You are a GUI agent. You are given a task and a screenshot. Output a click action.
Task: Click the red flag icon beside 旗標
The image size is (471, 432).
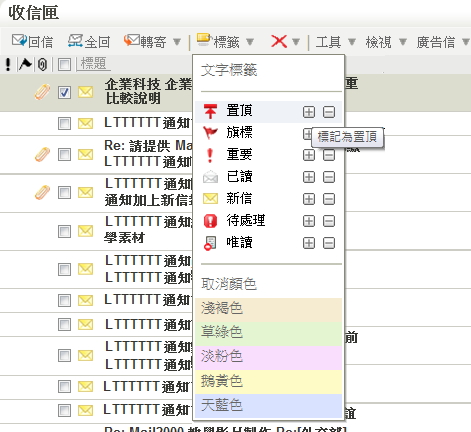(210, 133)
